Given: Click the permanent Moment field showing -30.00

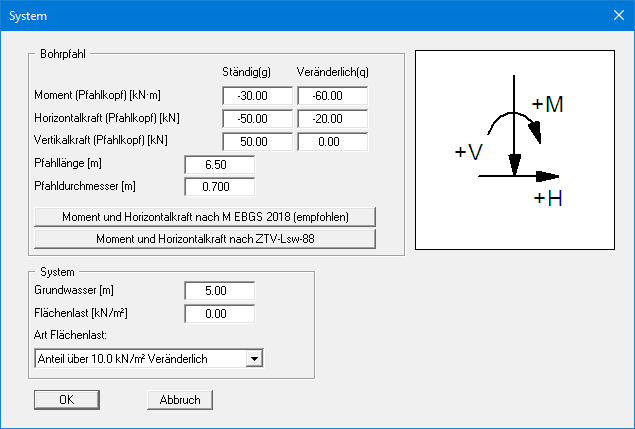Looking at the screenshot, I should click(x=258, y=96).
